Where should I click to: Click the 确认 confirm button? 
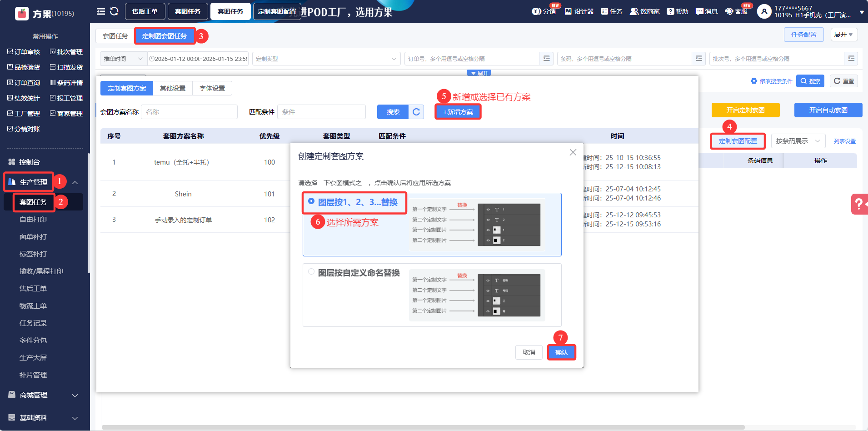coord(561,352)
